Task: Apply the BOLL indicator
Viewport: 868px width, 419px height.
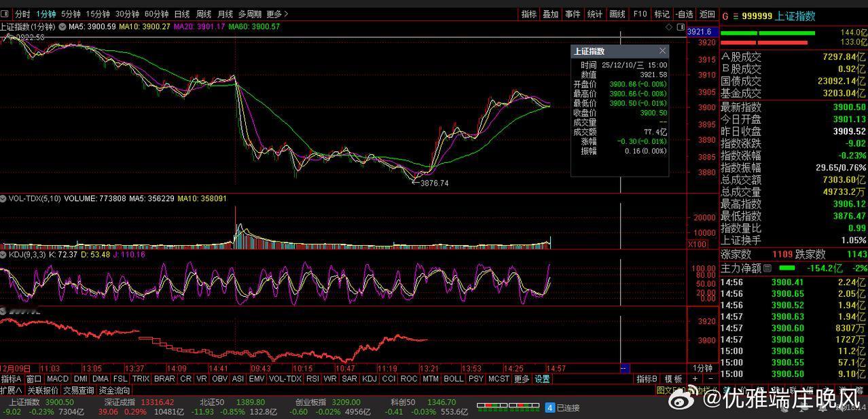Action: pos(454,379)
